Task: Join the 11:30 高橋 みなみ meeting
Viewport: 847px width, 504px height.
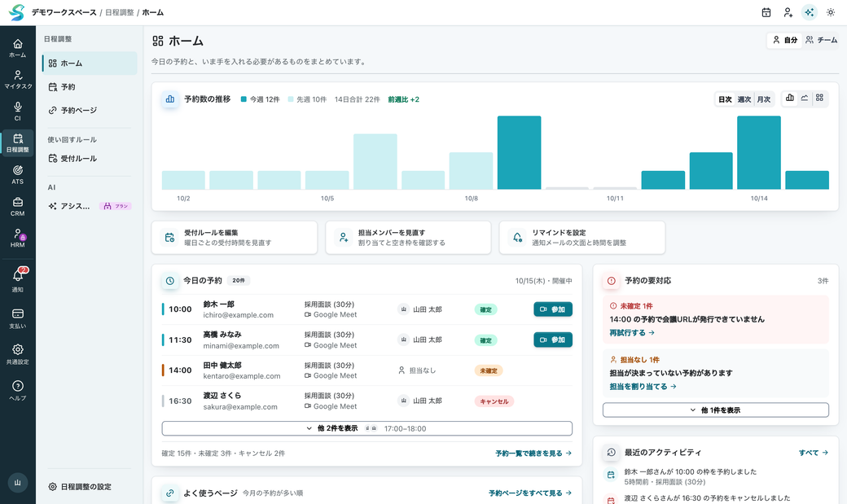Action: click(x=553, y=340)
